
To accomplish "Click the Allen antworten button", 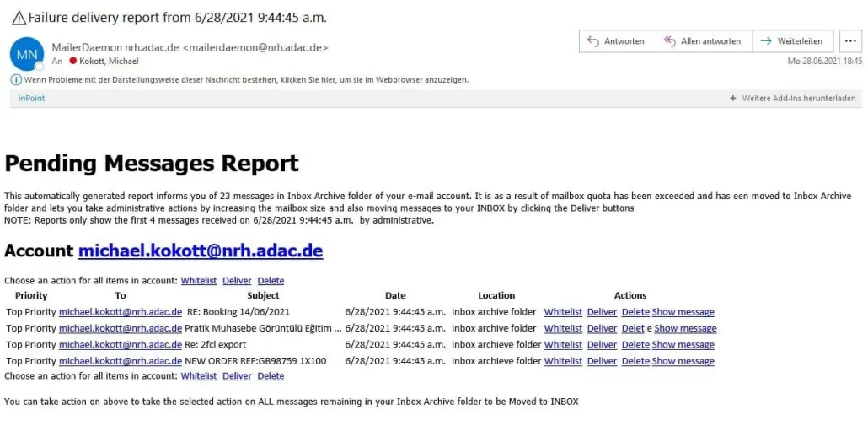I will point(705,41).
